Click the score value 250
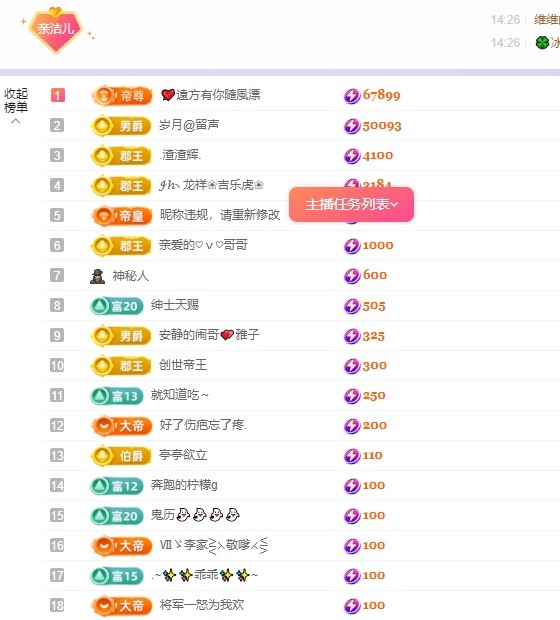This screenshot has width=560, height=620. click(374, 396)
